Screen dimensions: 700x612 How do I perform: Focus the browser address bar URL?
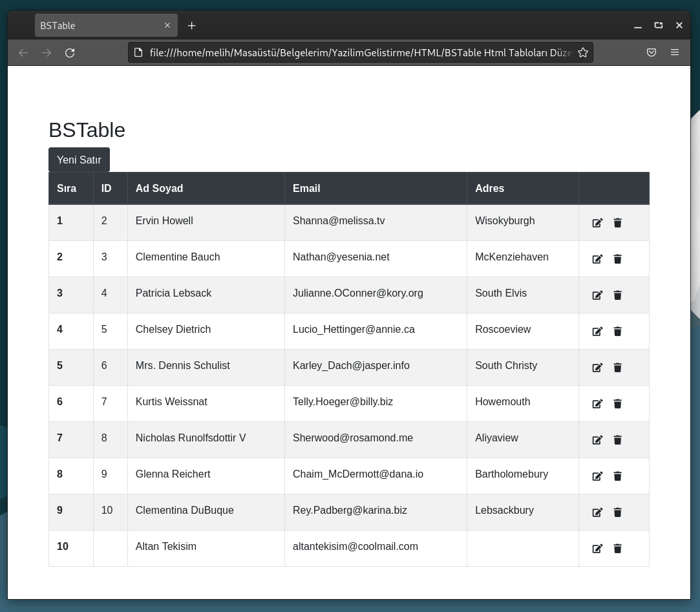[360, 53]
